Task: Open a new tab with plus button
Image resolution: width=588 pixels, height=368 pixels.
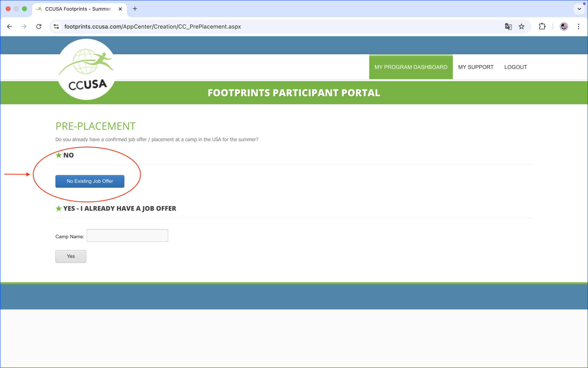Action: tap(135, 9)
